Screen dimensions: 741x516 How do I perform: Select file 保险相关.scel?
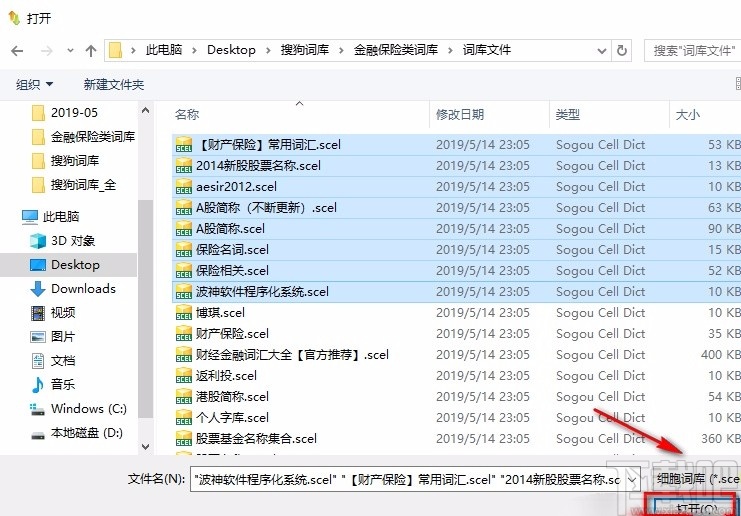pyautogui.click(x=457, y=271)
